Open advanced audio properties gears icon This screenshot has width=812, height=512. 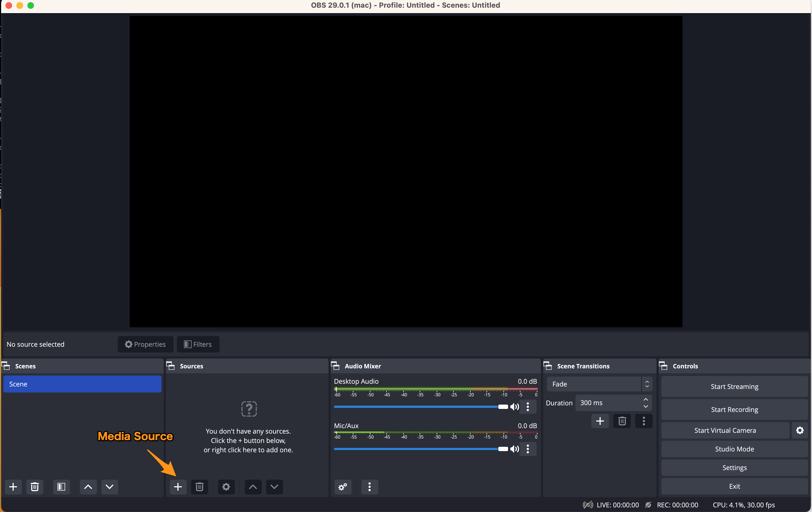point(342,487)
